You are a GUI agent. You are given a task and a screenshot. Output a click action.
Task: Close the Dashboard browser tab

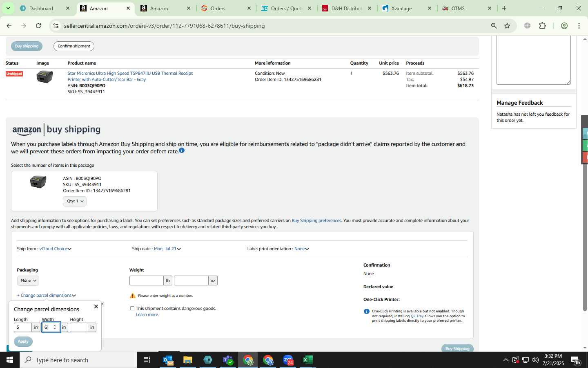click(68, 8)
